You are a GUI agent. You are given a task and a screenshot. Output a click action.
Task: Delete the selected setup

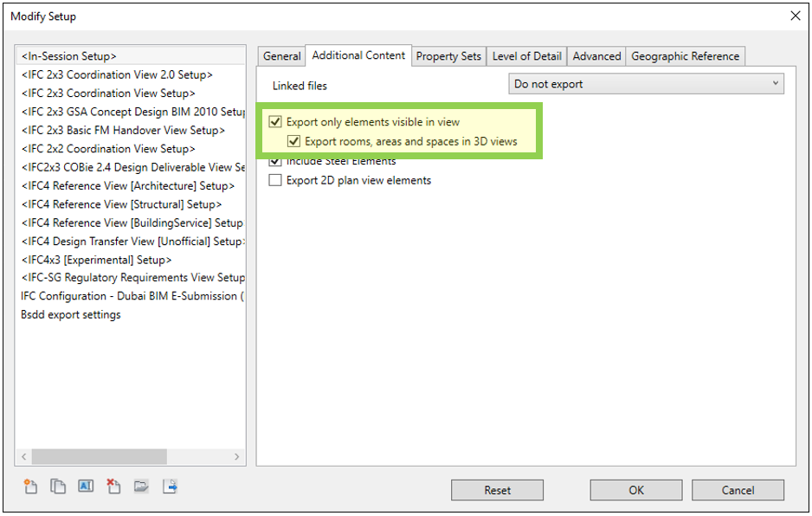point(113,487)
